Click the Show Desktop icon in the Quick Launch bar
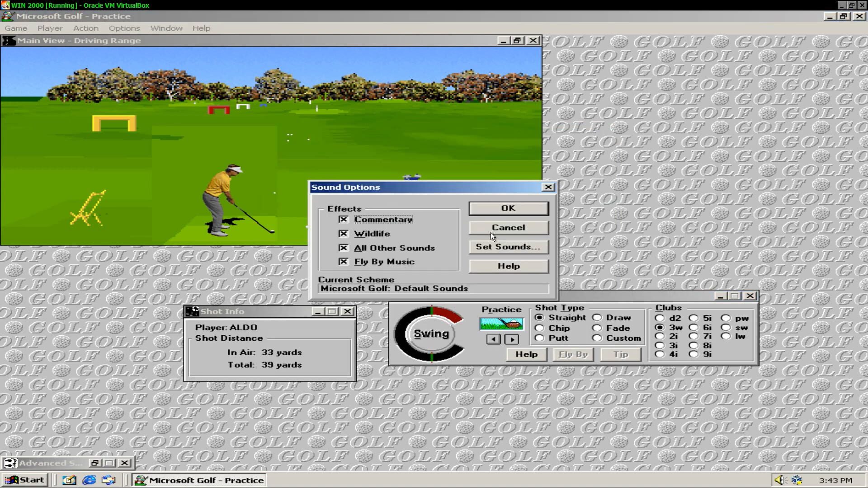The width and height of the screenshot is (868, 488). [69, 480]
